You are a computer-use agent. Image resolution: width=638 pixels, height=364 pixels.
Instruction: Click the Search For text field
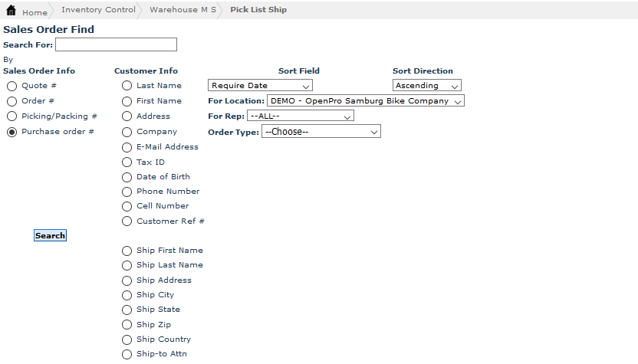pyautogui.click(x=116, y=44)
